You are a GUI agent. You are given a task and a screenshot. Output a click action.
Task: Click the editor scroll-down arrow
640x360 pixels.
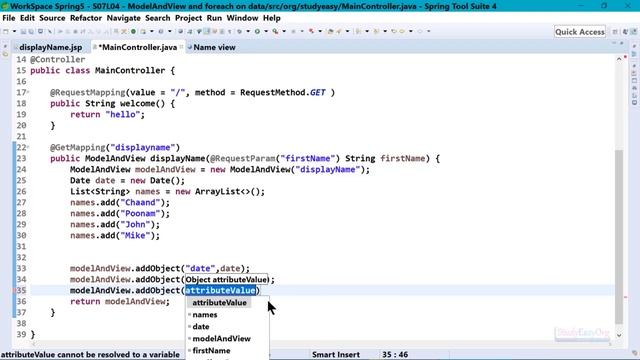coord(619,336)
